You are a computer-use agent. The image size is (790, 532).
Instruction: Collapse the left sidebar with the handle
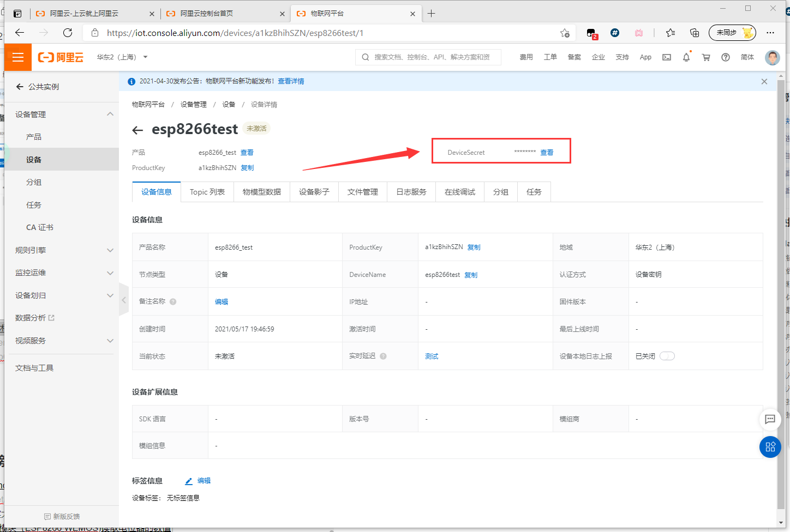[x=124, y=300]
